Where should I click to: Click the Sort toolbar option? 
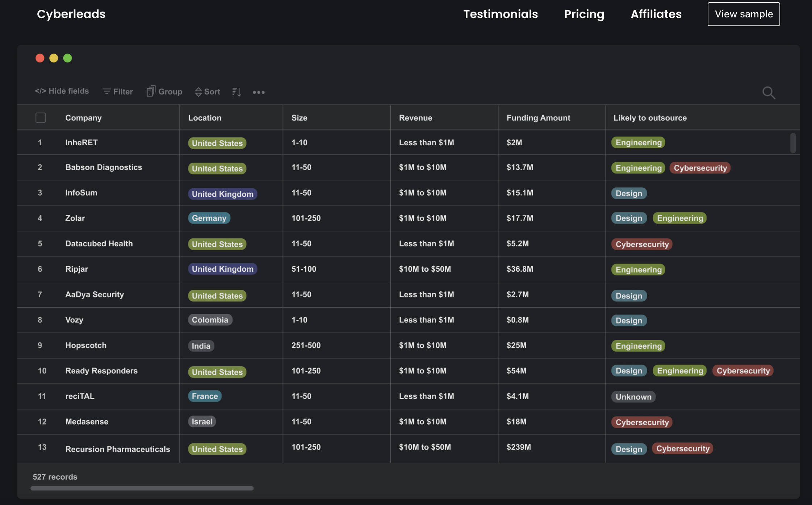(x=208, y=92)
